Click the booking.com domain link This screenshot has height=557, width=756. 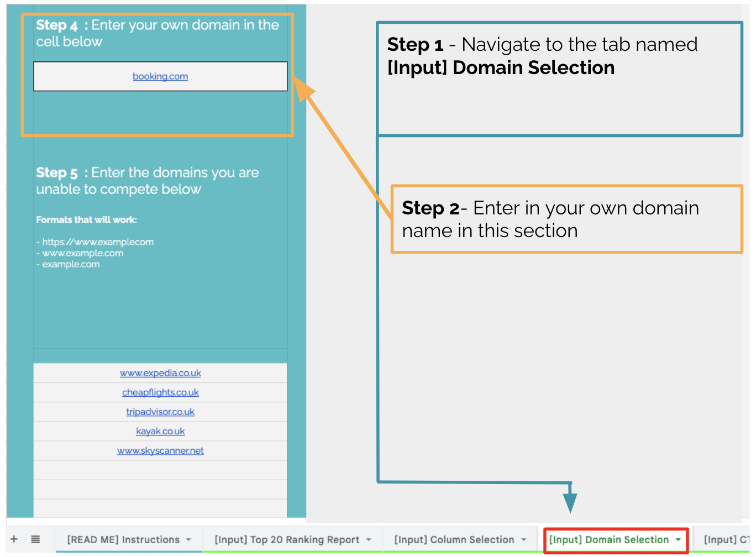point(160,76)
